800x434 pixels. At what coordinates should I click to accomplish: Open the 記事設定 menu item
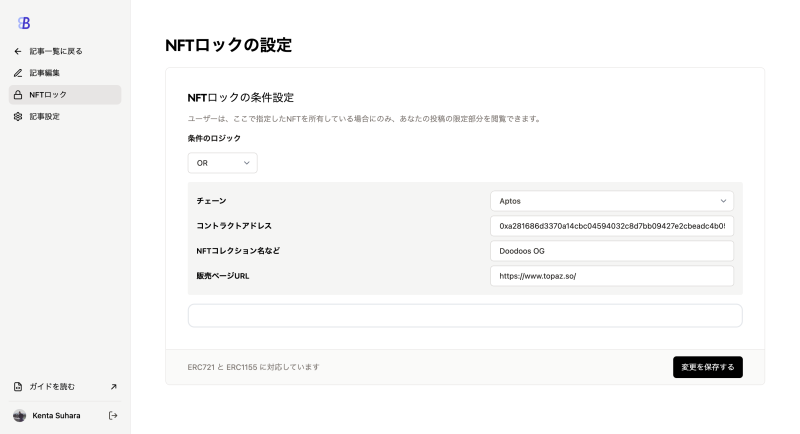click(45, 117)
